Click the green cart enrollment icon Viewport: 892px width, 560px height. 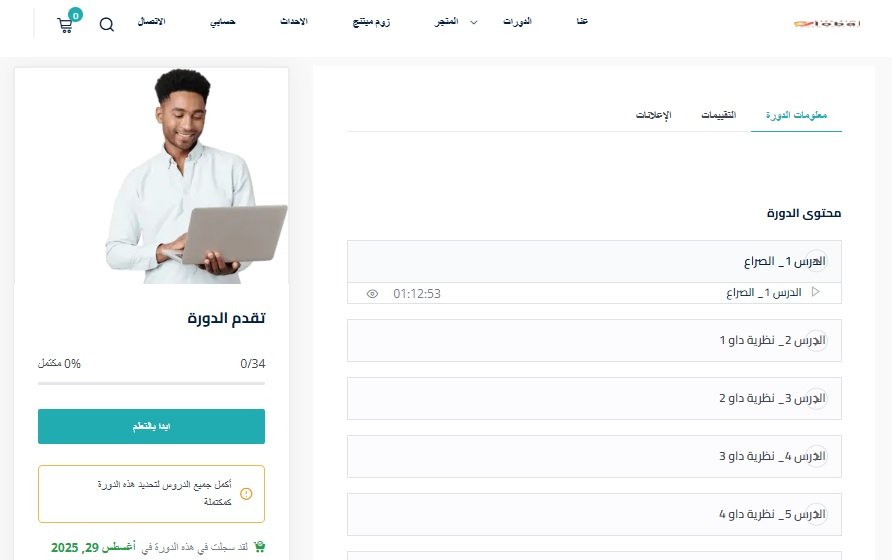(x=259, y=547)
